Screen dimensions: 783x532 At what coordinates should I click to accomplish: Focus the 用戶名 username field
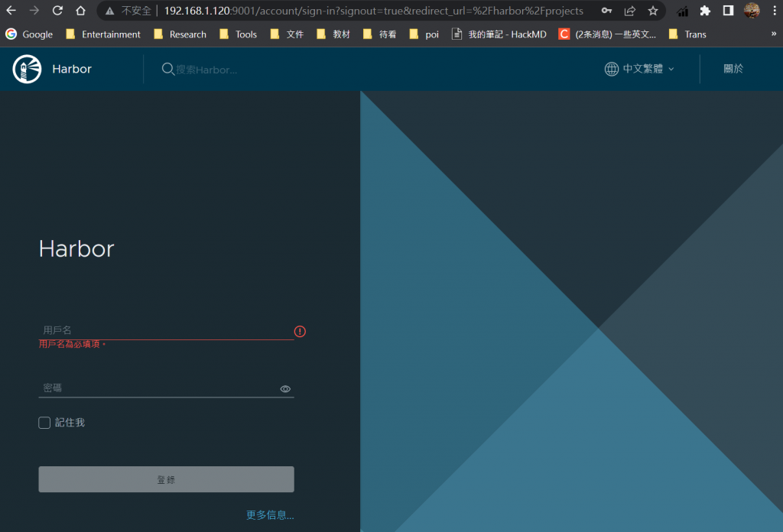tap(166, 330)
